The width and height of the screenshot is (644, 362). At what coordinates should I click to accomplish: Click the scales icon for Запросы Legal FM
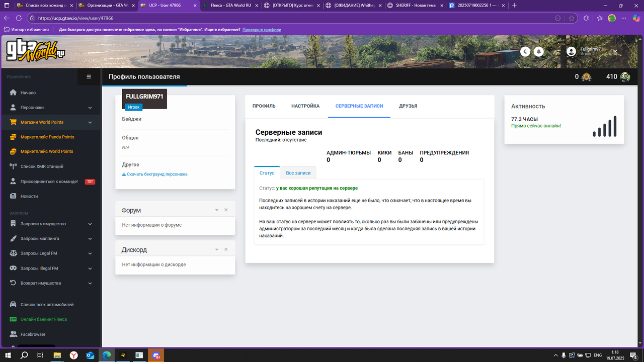click(x=13, y=253)
